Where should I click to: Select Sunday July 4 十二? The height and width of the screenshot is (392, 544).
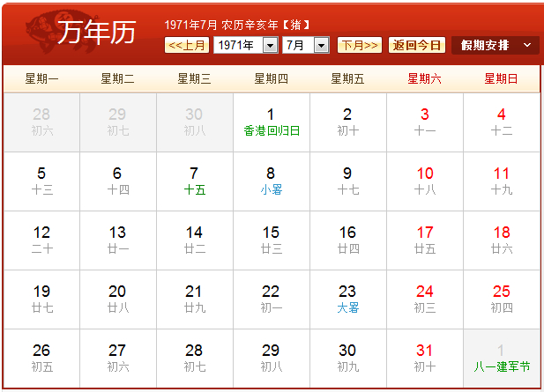502,122
